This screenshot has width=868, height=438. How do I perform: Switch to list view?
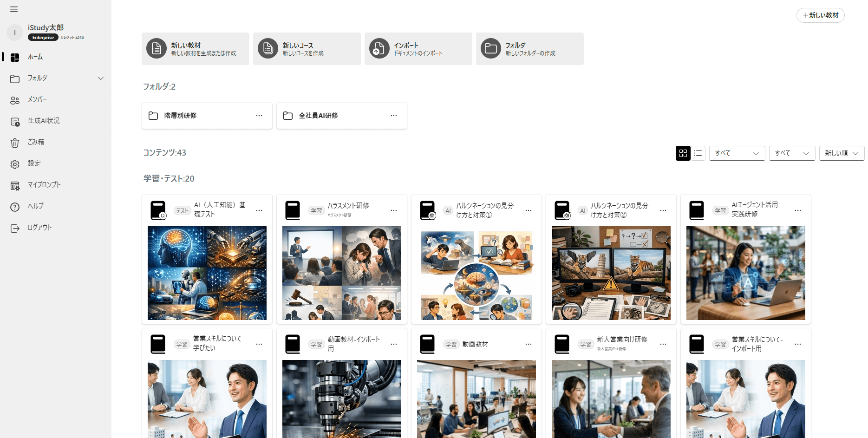[x=698, y=153]
